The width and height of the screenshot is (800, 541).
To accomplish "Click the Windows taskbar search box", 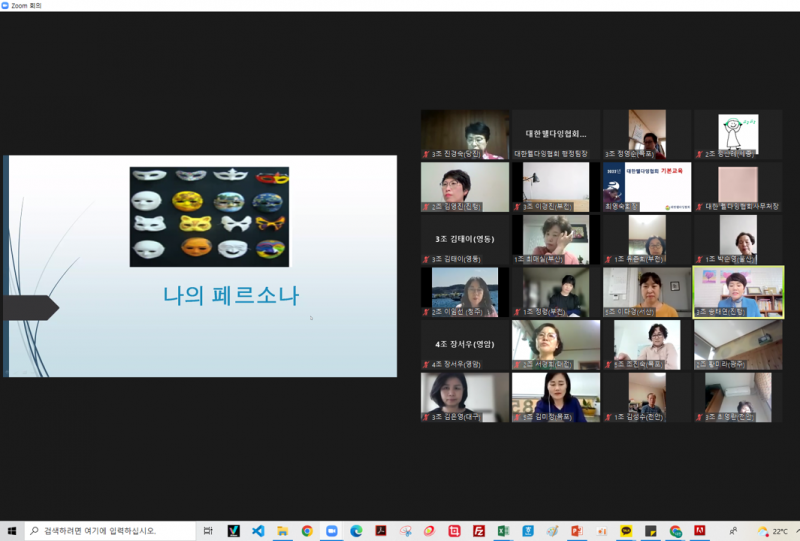I will point(110,531).
